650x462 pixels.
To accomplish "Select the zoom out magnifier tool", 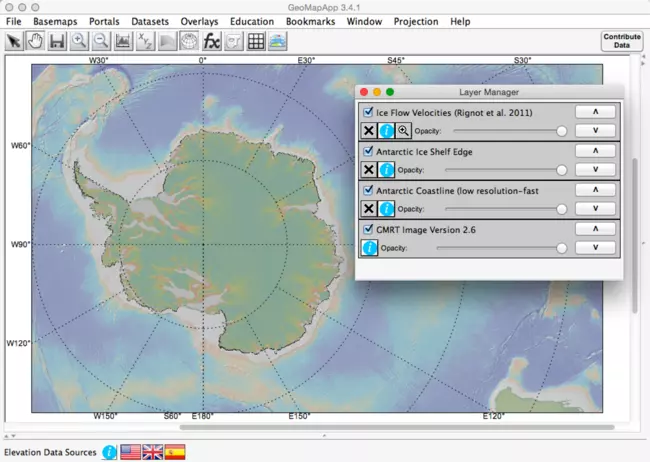I will click(x=101, y=41).
